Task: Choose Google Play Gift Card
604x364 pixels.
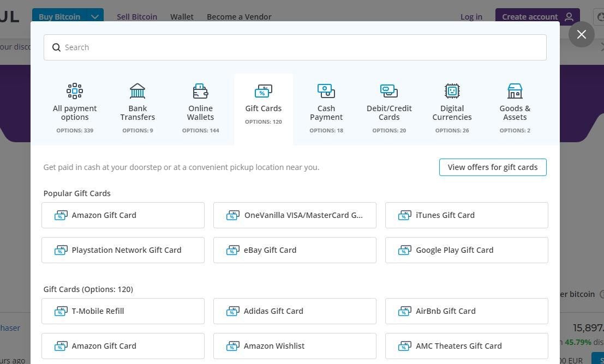Action: [467, 250]
